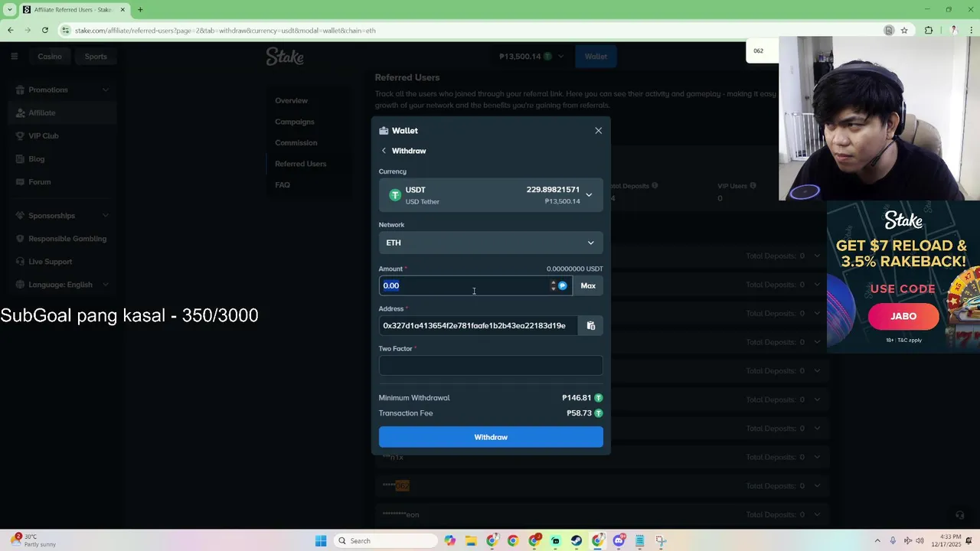The height and width of the screenshot is (551, 980).
Task: Select the Campaigns affiliate tab
Action: pos(295,122)
